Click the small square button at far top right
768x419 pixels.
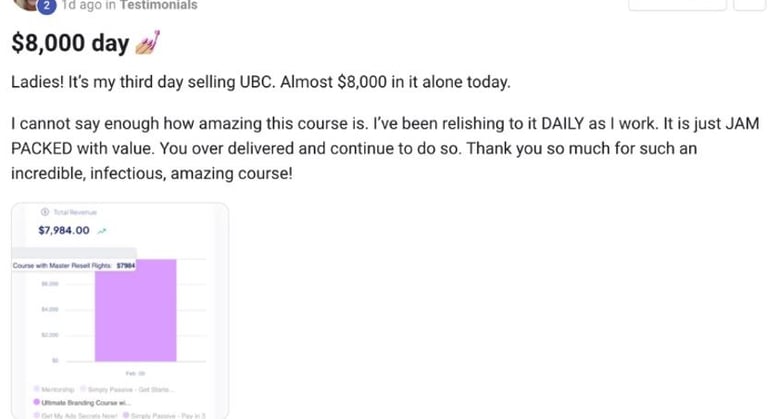(x=750, y=4)
